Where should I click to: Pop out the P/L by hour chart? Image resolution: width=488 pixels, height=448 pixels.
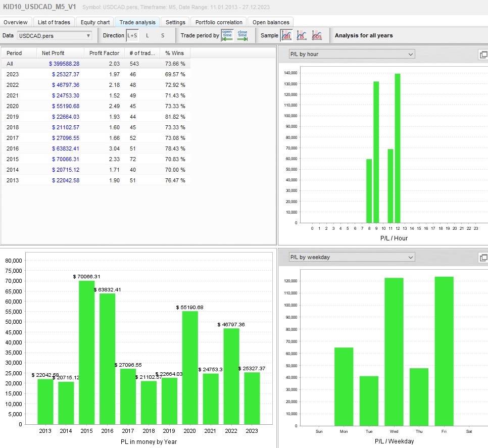pos(483,55)
